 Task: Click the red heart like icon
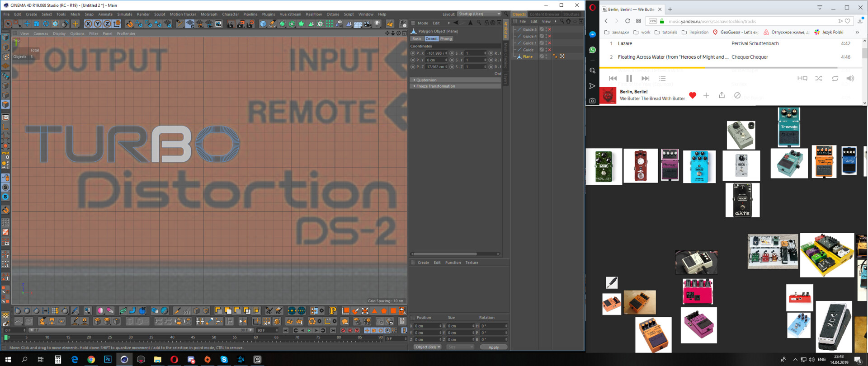(693, 95)
